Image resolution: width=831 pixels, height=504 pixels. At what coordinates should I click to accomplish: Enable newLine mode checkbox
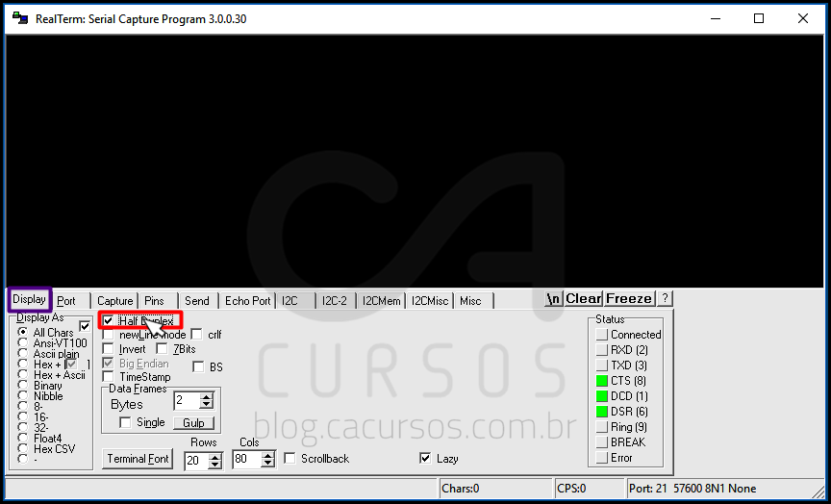point(108,335)
